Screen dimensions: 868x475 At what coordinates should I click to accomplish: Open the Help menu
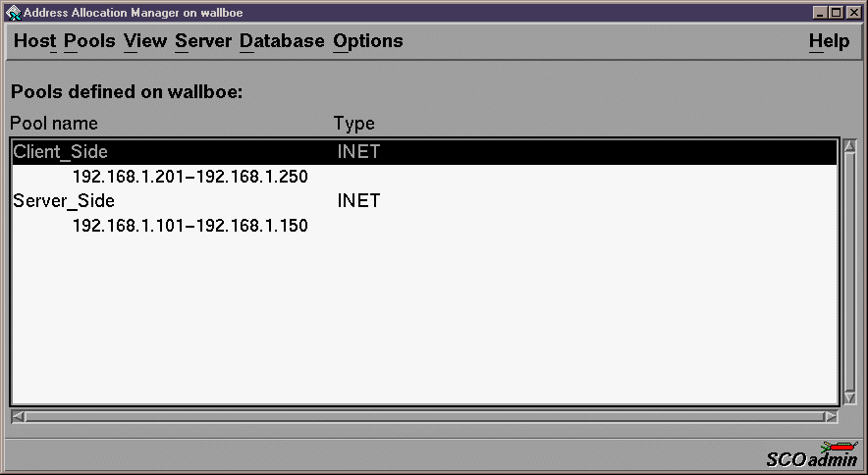829,41
